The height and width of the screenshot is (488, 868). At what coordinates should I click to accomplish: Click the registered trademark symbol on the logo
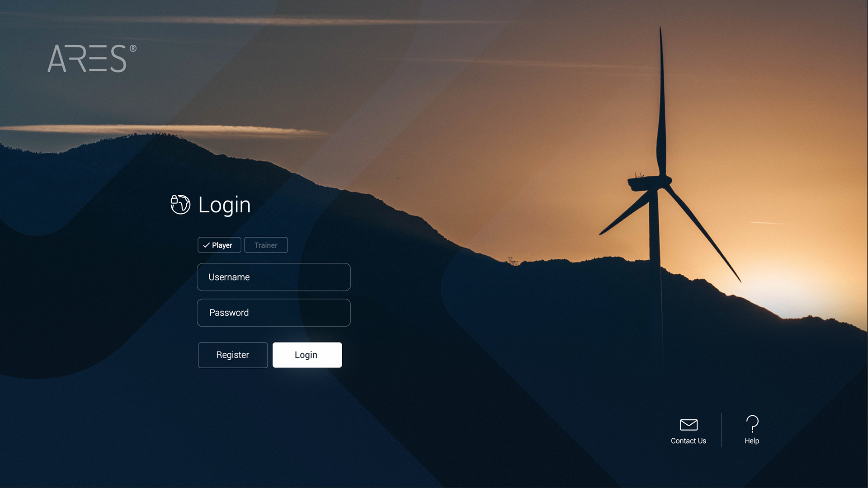tap(133, 48)
